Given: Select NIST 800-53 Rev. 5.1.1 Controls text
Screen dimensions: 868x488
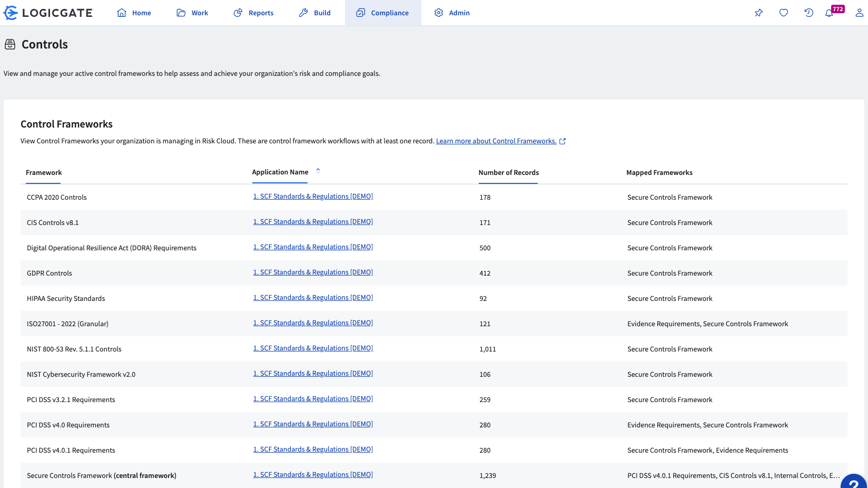Looking at the screenshot, I should tap(74, 349).
